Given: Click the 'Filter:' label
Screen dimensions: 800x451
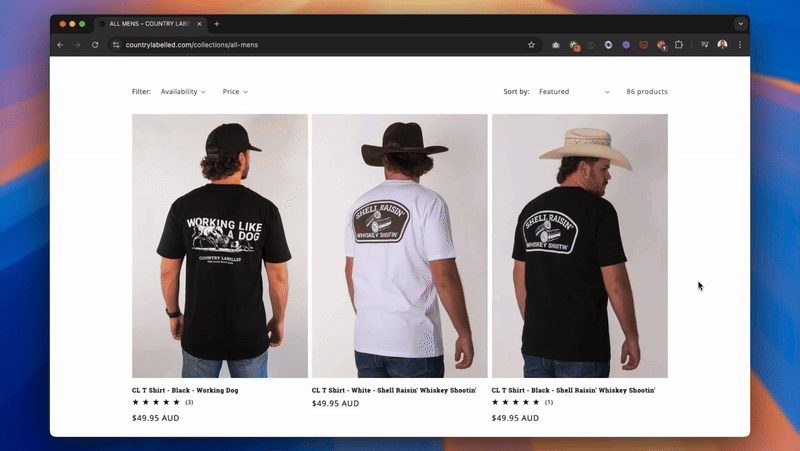Looking at the screenshot, I should point(141,92).
